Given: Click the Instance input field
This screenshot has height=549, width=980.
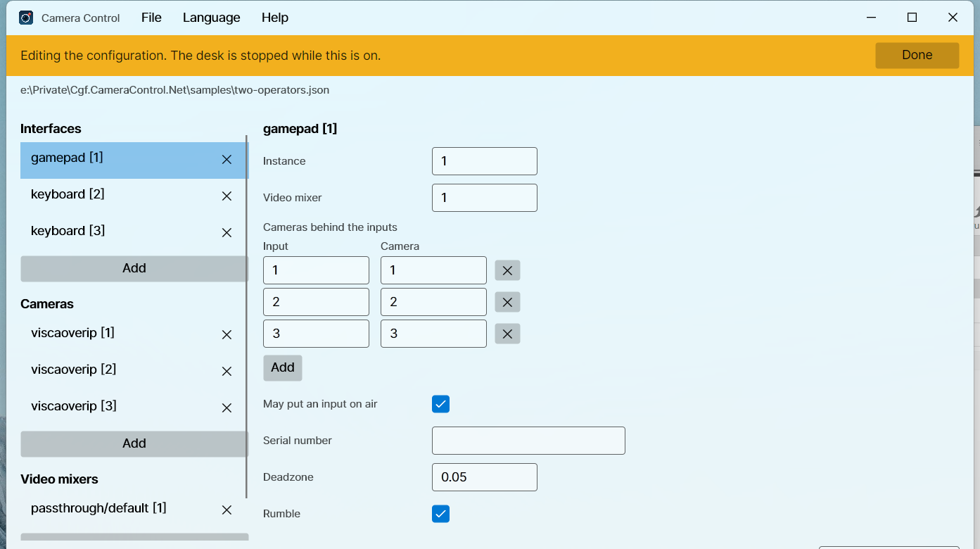Looking at the screenshot, I should [x=485, y=161].
